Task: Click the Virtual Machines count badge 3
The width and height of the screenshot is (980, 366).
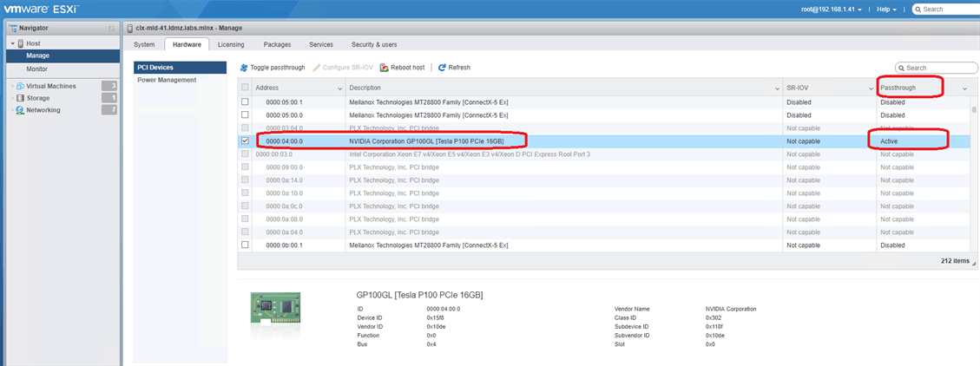Action: [x=109, y=86]
